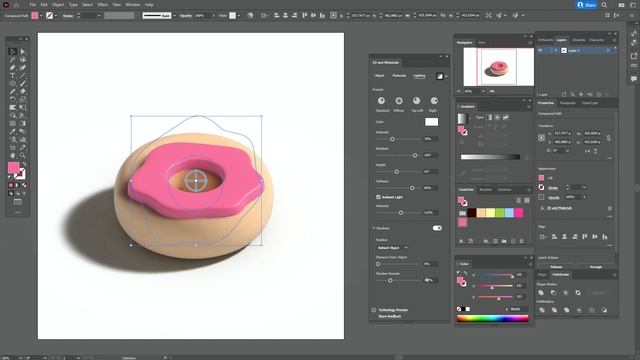Screen dimensions: 640x360
Task: Select the Lasso tool
Action: [23, 60]
